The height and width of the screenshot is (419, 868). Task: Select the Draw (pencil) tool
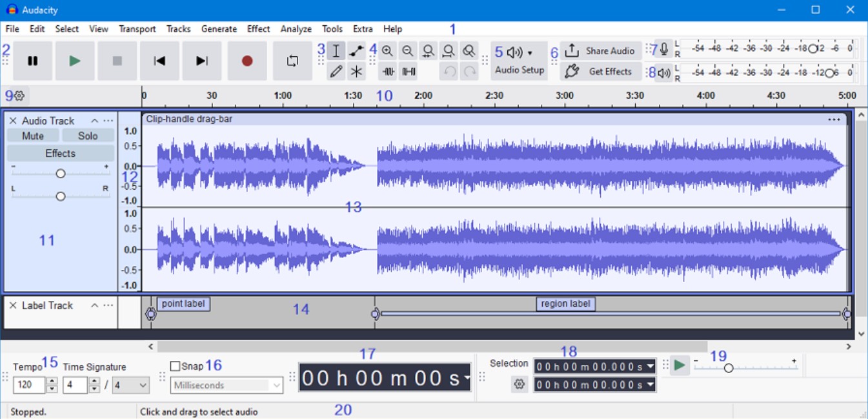pos(336,72)
